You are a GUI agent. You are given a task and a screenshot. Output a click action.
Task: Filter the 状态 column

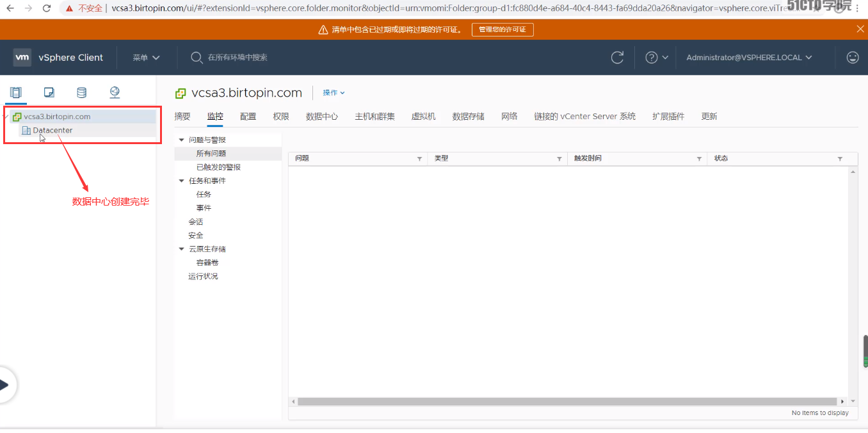point(840,159)
